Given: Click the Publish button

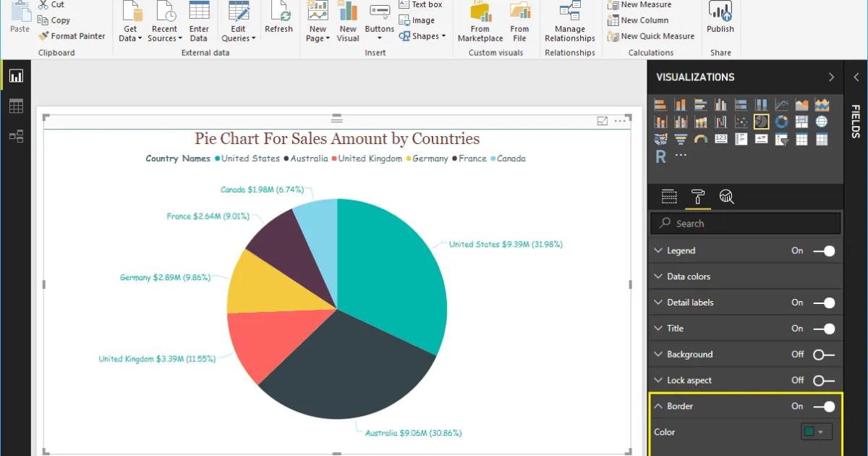Looking at the screenshot, I should click(x=720, y=18).
